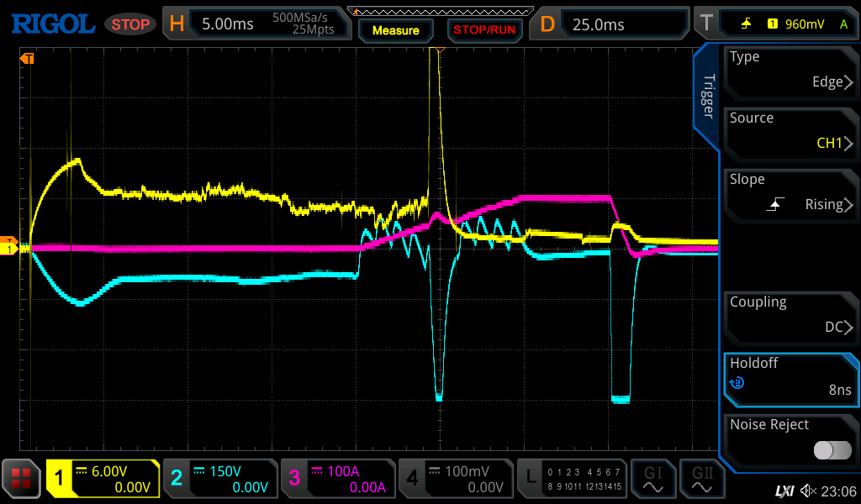
Task: Click the orange H horizontal timebase icon
Action: click(x=177, y=24)
